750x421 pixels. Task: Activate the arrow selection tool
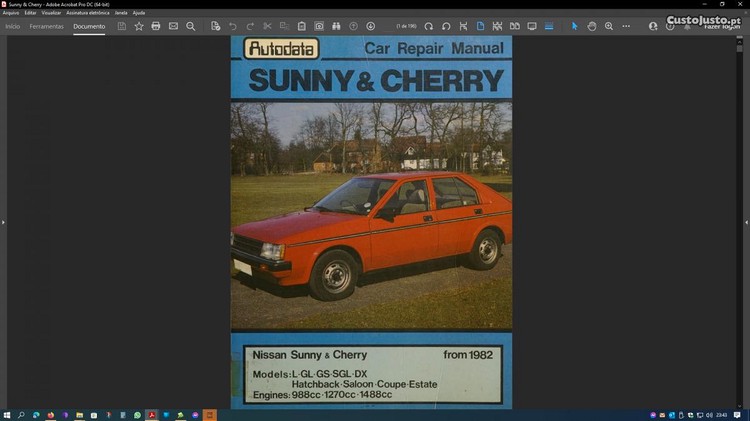pyautogui.click(x=574, y=26)
